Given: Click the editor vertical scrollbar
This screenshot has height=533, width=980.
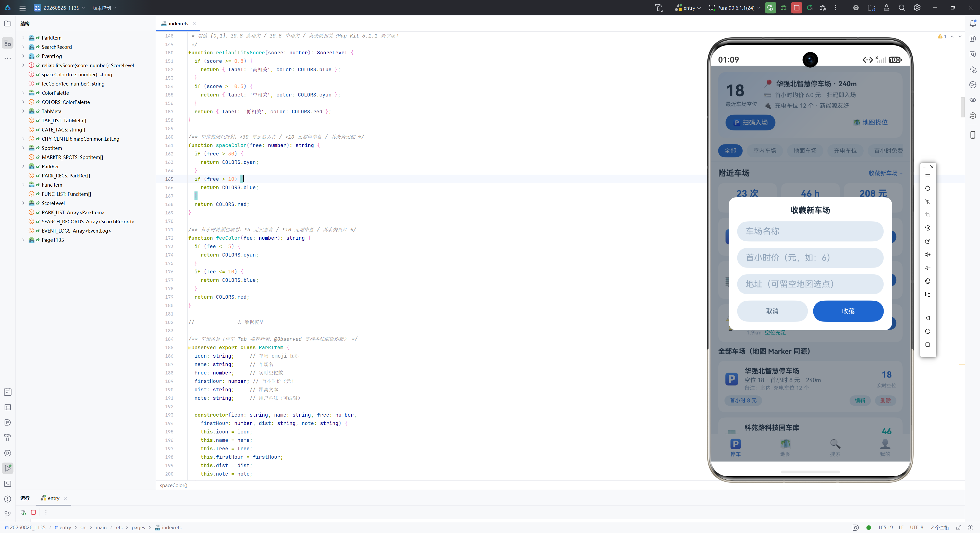Looking at the screenshot, I should 962,108.
